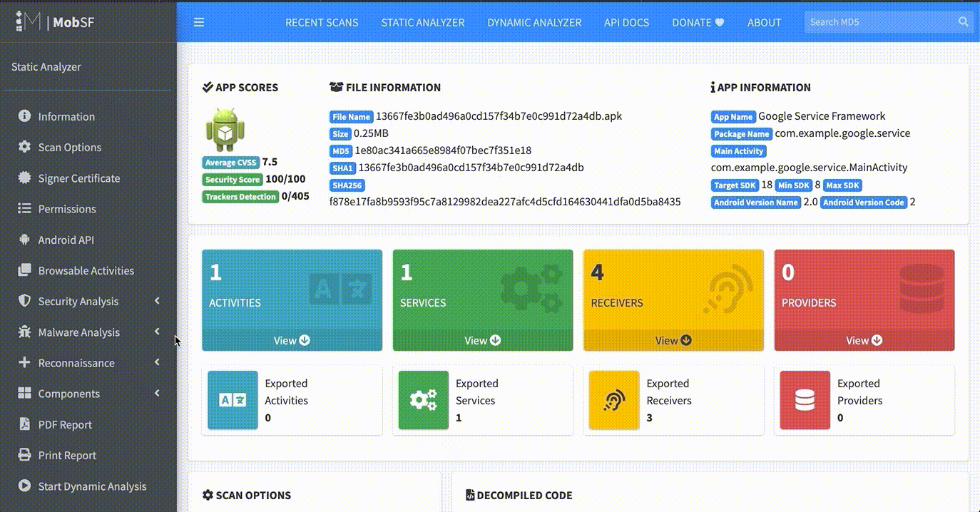Click the SHA256 label badge
Image resolution: width=980 pixels, height=512 pixels.
tap(347, 185)
